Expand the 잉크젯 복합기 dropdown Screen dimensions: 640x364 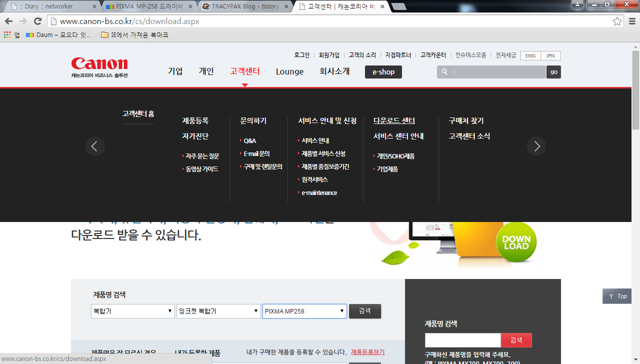click(219, 311)
